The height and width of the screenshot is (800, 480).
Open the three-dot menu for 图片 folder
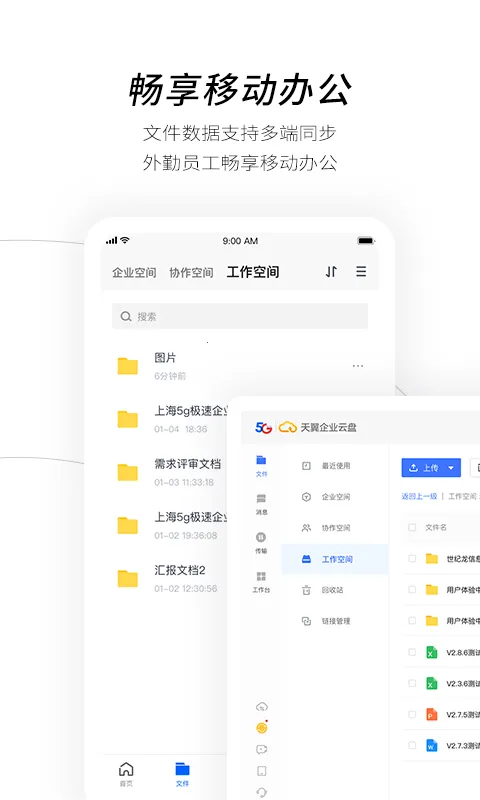point(358,366)
